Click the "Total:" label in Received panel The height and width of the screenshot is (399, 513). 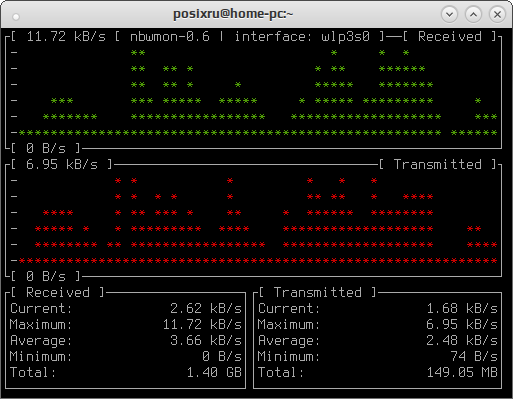tap(33, 373)
